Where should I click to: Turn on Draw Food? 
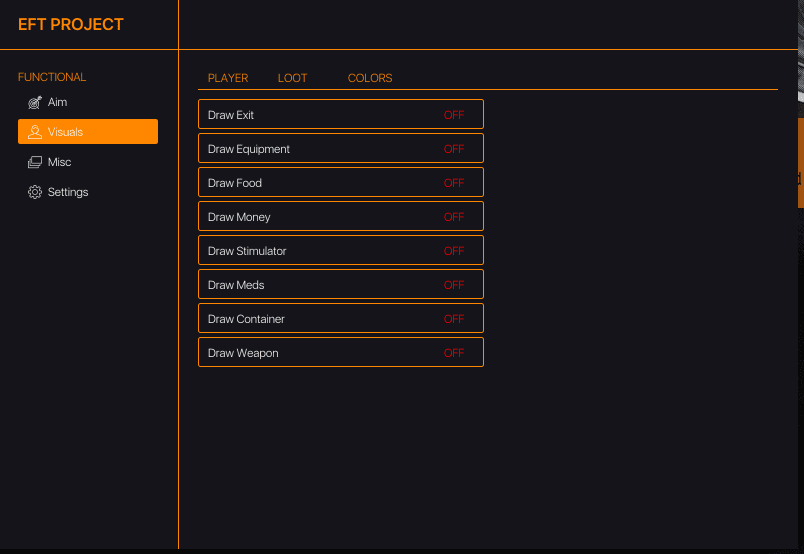pos(454,183)
